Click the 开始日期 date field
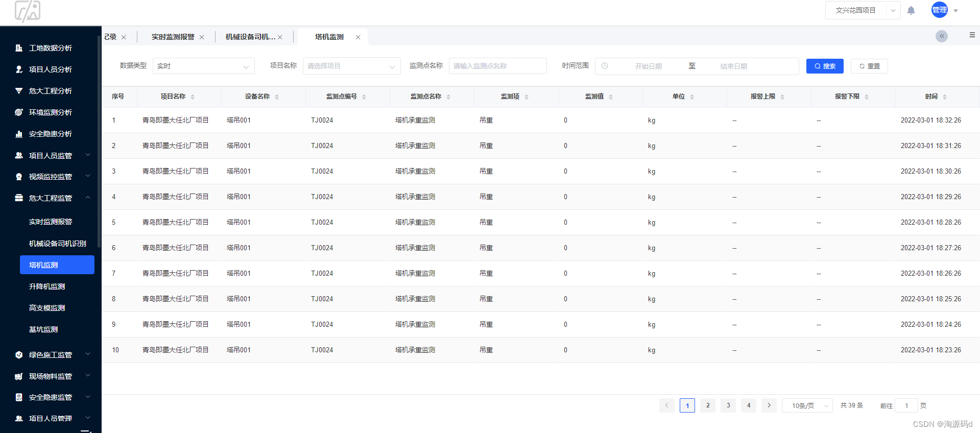 coord(648,66)
